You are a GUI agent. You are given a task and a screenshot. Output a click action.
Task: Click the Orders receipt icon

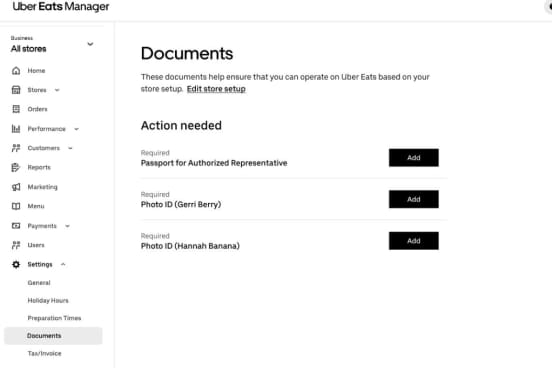(x=16, y=109)
